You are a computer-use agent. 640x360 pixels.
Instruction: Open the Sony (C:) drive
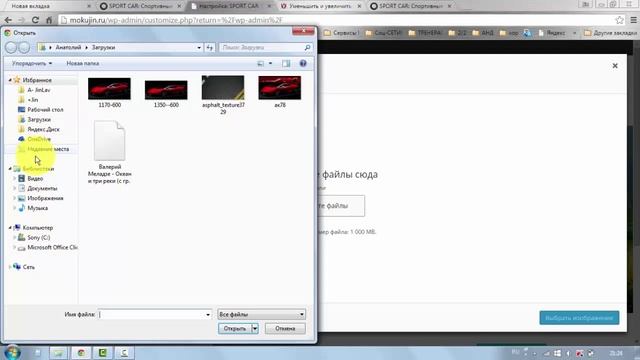pos(39,237)
